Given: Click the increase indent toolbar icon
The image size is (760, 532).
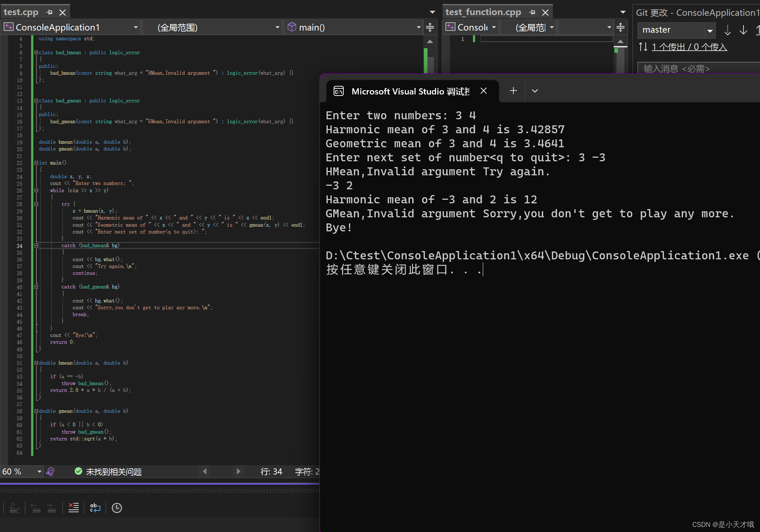Looking at the screenshot, I should pos(51,508).
